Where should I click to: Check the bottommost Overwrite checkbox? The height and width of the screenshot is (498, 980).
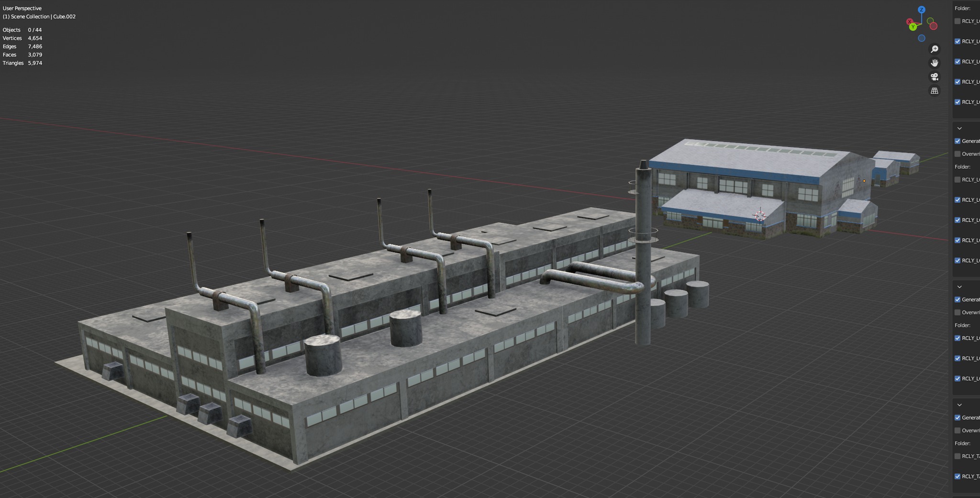(x=958, y=431)
